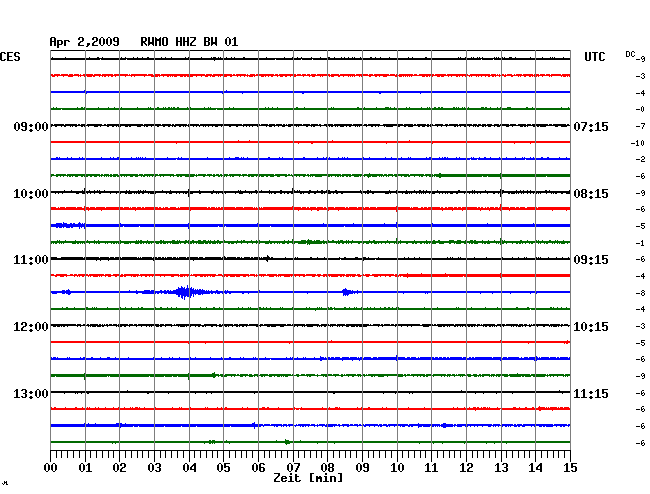Select the DC value -1
This screenshot has width=650, height=494.
point(640,243)
